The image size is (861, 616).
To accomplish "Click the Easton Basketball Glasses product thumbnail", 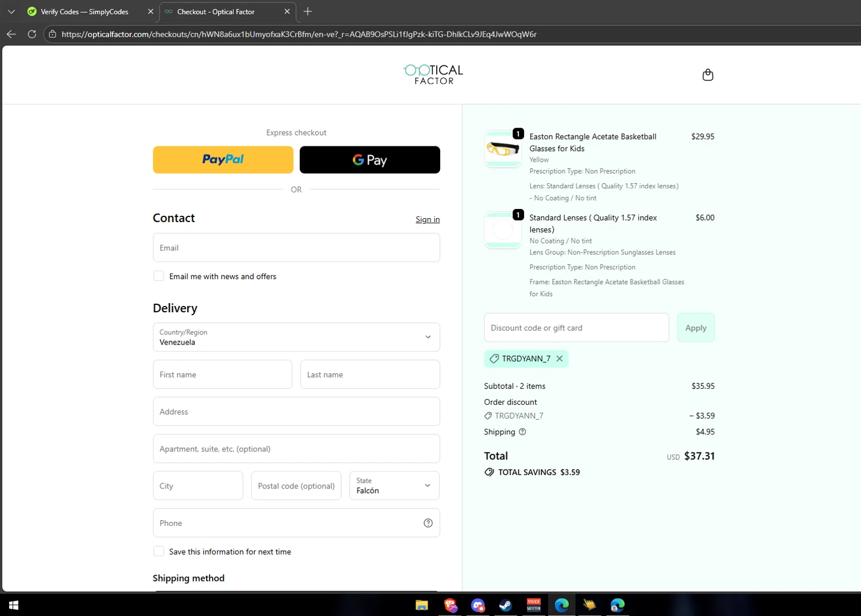I will click(503, 149).
